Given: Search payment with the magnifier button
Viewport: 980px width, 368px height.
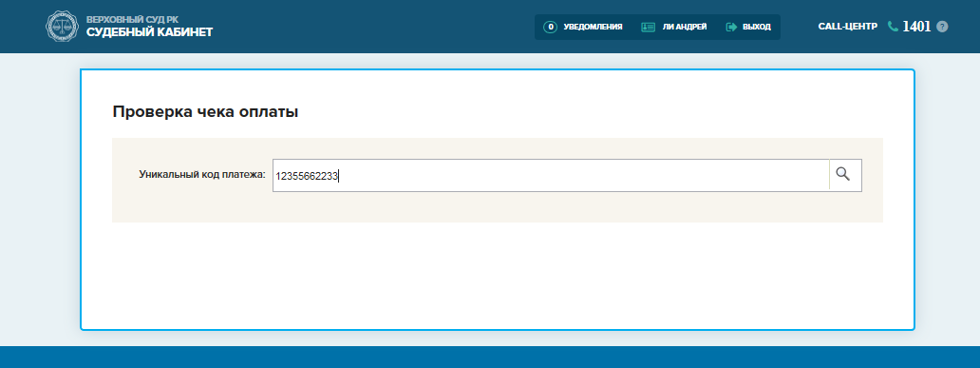Looking at the screenshot, I should 845,175.
